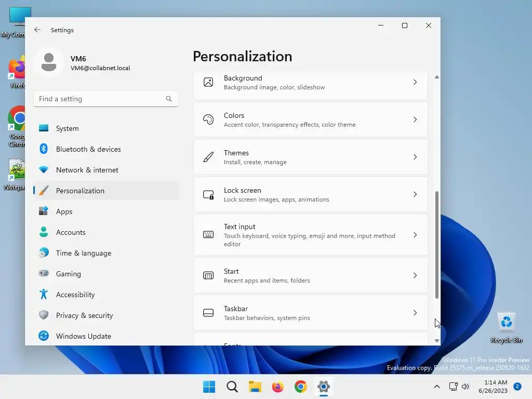532x399 pixels.
Task: Open File Explorer from the taskbar
Action: pyautogui.click(x=255, y=387)
